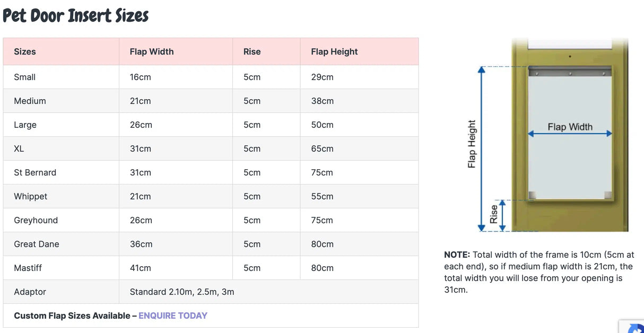This screenshot has height=333, width=644.
Task: Click the vertical Flap Height arrow
Action: click(x=482, y=148)
